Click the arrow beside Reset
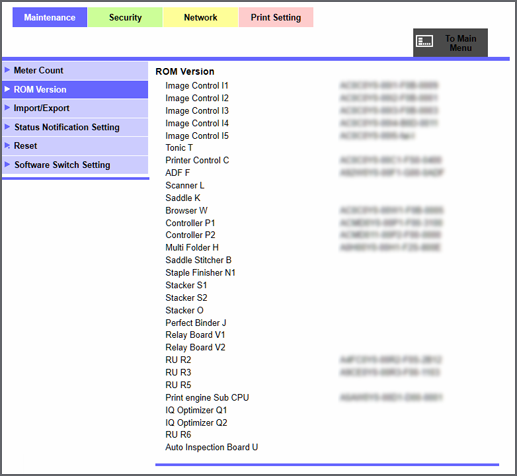This screenshot has width=517, height=476. 7,145
